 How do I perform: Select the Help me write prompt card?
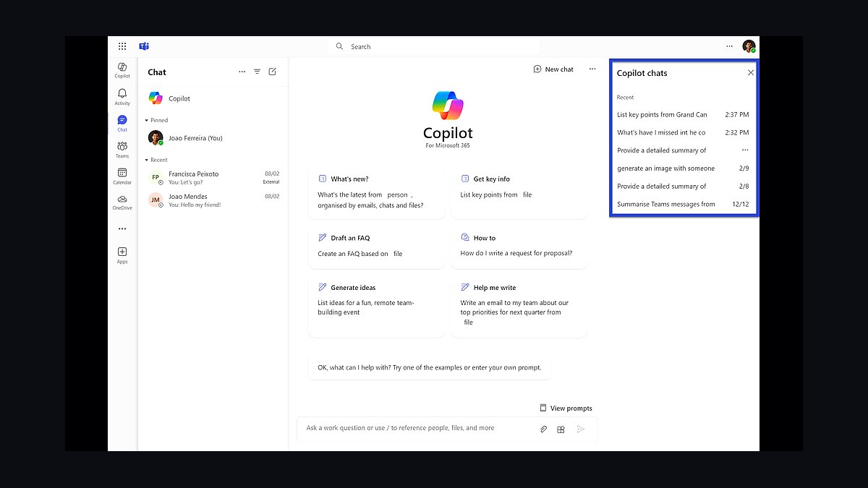point(519,307)
